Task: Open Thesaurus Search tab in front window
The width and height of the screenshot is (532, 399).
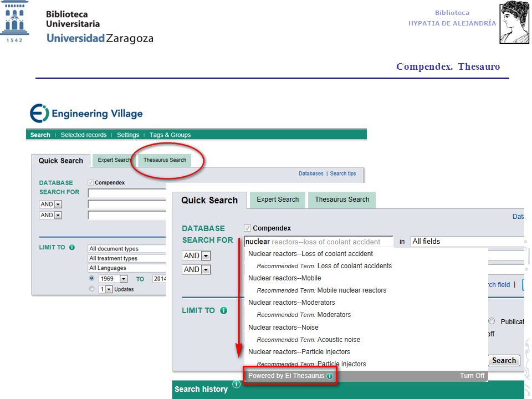Action: pyautogui.click(x=342, y=199)
